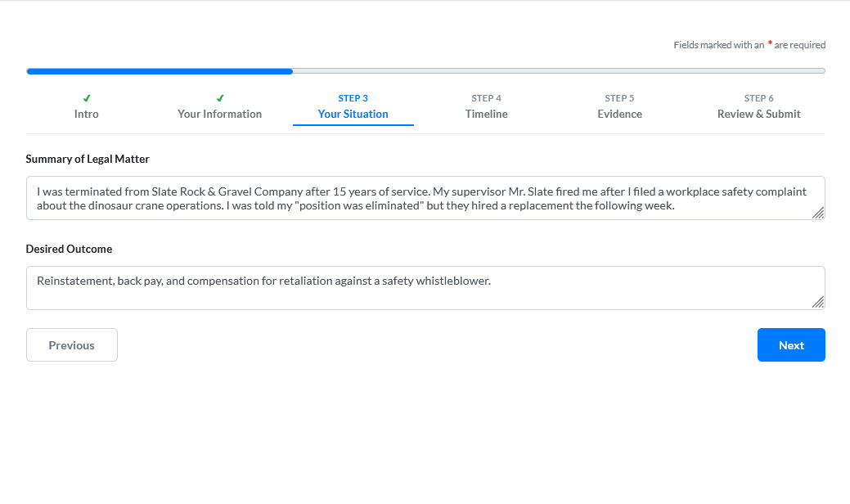
Task: Click inside the Summary of Legal Matter textarea
Action: [425, 198]
